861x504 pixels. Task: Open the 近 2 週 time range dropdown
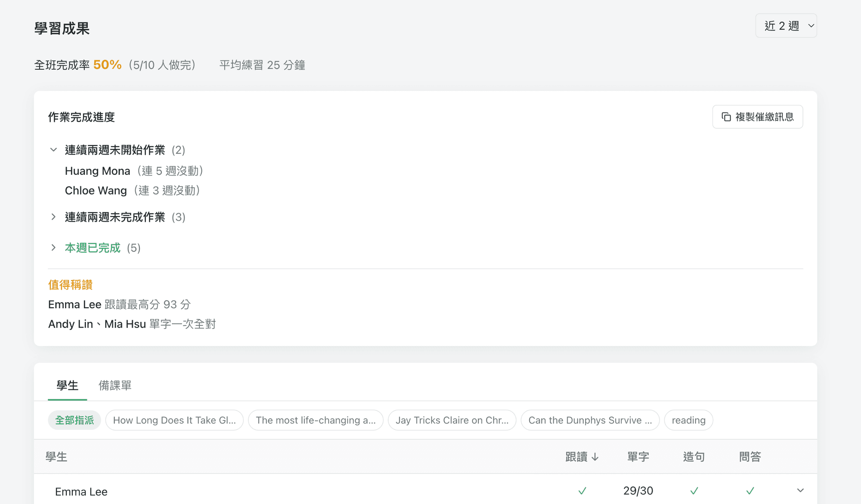786,26
